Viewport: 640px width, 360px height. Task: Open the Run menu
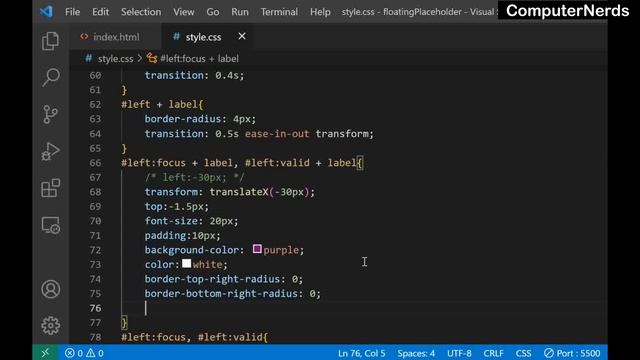(x=240, y=12)
